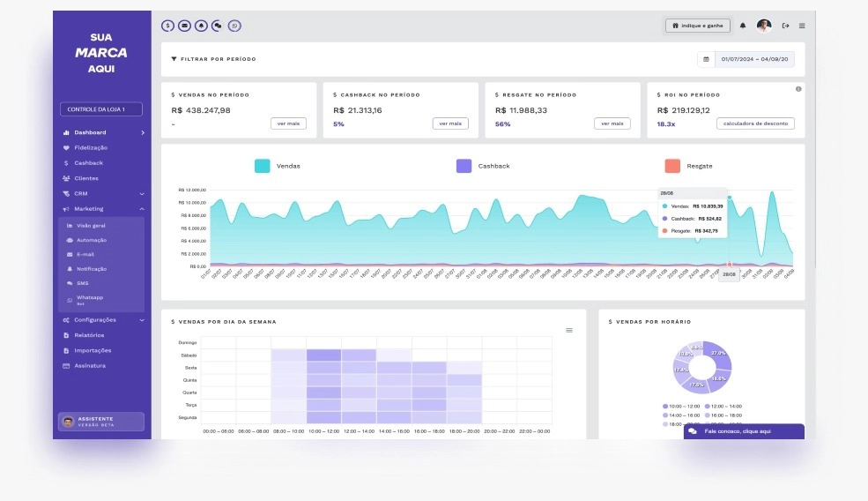
Task: Collapse the Marketing sidebar section
Action: 142,209
